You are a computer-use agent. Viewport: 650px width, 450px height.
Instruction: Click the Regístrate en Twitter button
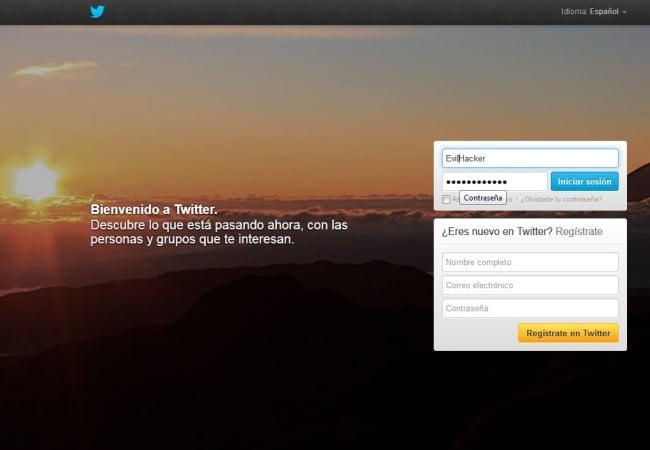[568, 333]
